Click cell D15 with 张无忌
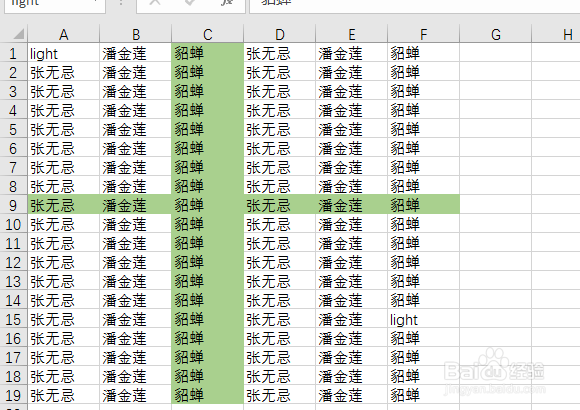The image size is (580, 410). coord(280,319)
